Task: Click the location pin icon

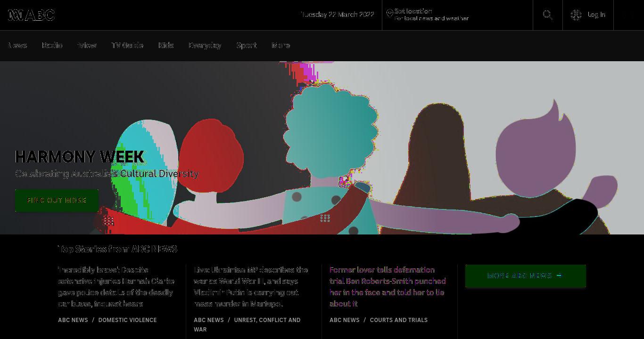Action: [x=389, y=14]
